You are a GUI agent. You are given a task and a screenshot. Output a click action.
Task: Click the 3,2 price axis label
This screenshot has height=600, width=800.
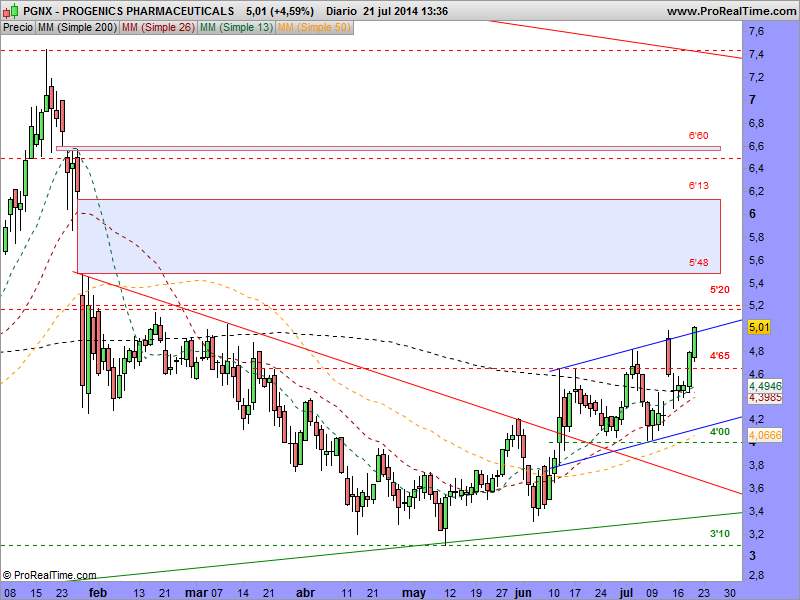click(x=757, y=534)
